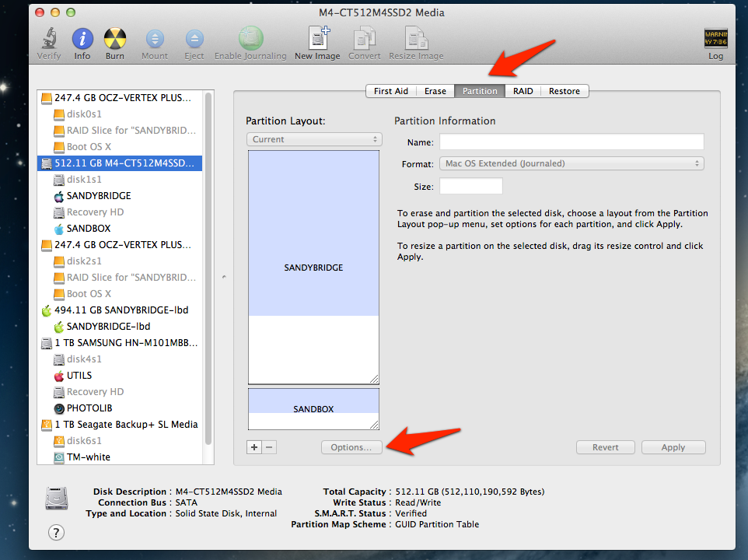
Task: Click the disk drive icon by Disk Description
Action: [57, 499]
